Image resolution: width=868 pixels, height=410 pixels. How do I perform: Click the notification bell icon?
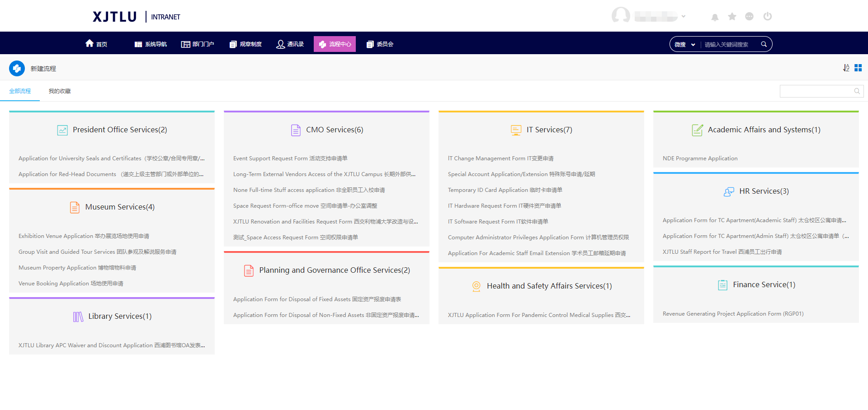(x=715, y=17)
